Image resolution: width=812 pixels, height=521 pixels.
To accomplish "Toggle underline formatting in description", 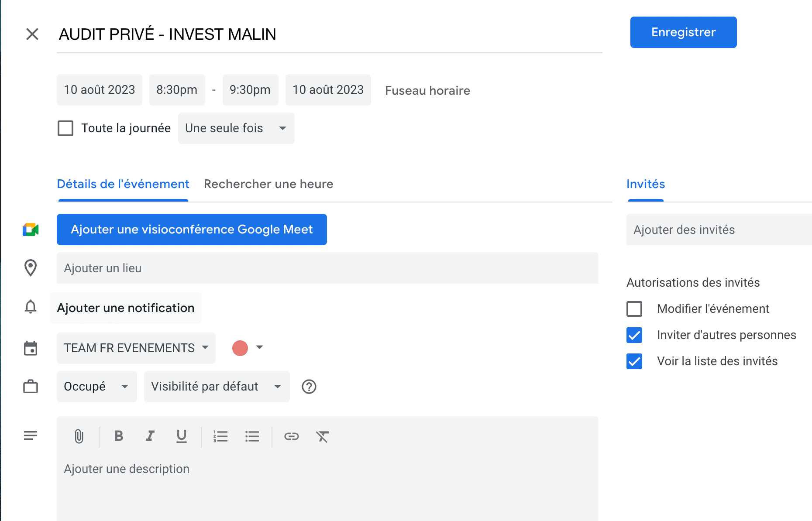I will coord(182,436).
